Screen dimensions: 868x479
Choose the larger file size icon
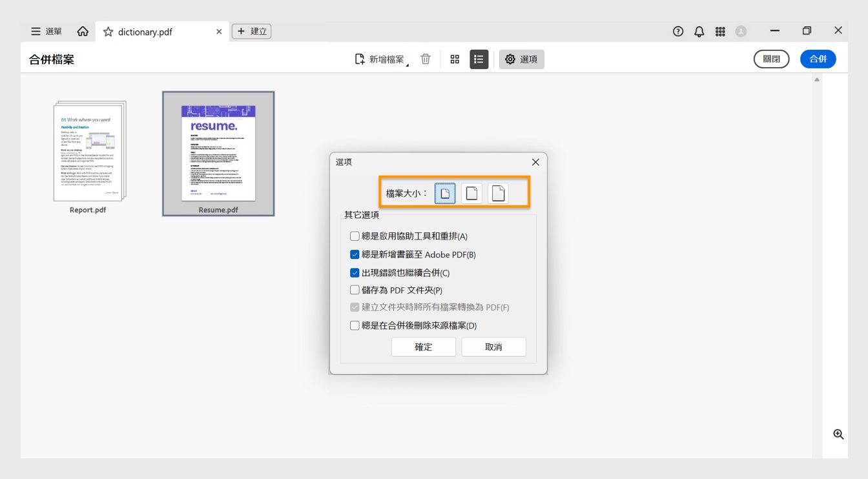498,194
